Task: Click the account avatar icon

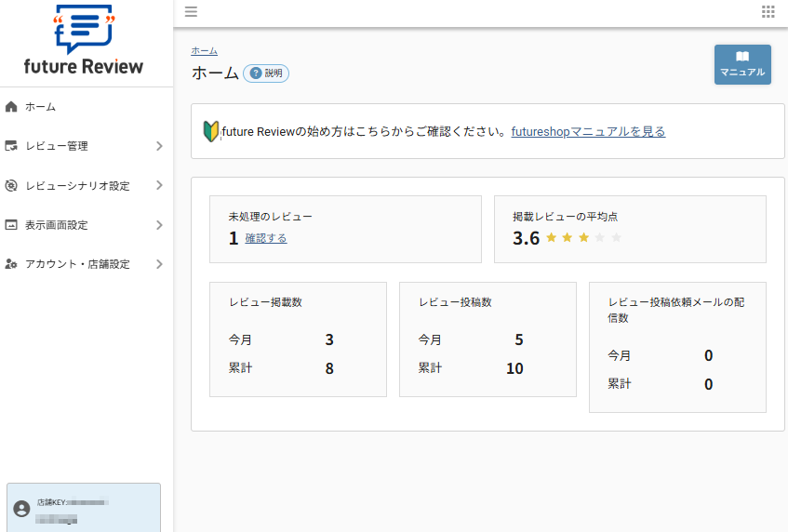Action: [x=21, y=509]
